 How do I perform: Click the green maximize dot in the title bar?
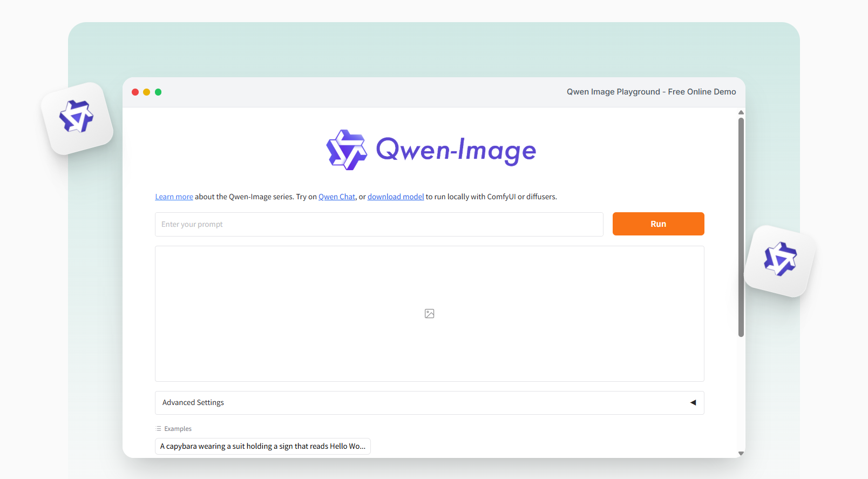click(158, 92)
